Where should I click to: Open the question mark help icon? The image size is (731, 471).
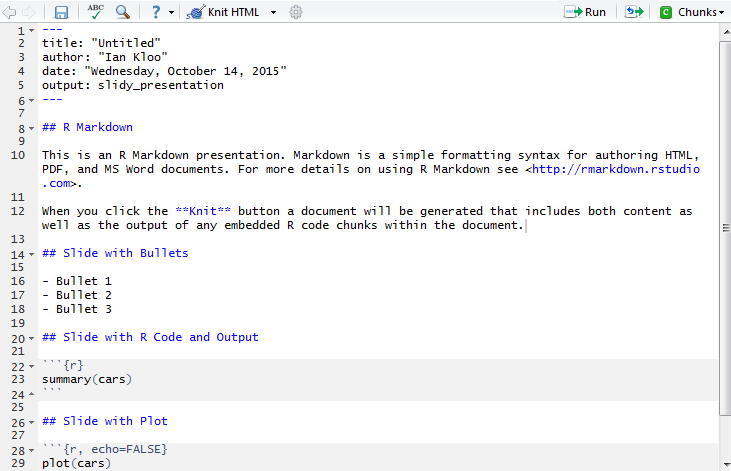pos(156,12)
